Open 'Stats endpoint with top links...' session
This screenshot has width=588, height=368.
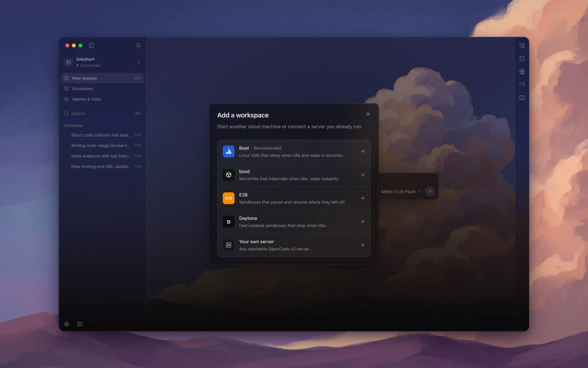coord(103,156)
